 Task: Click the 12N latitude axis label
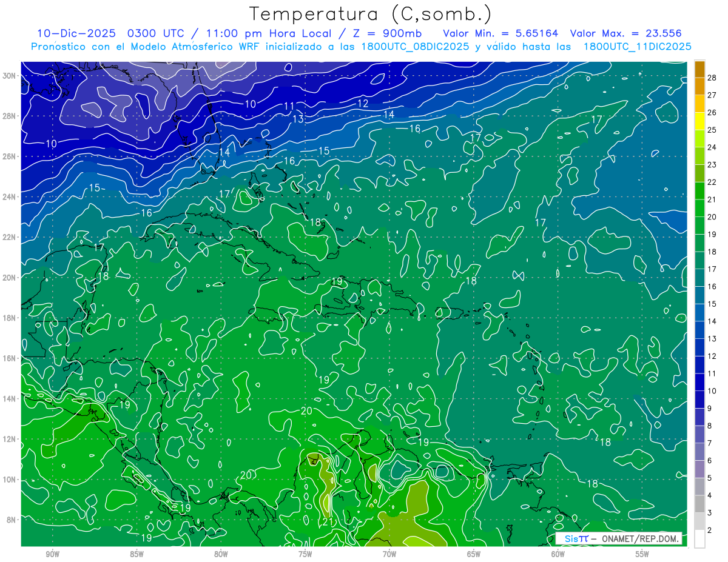(9, 439)
